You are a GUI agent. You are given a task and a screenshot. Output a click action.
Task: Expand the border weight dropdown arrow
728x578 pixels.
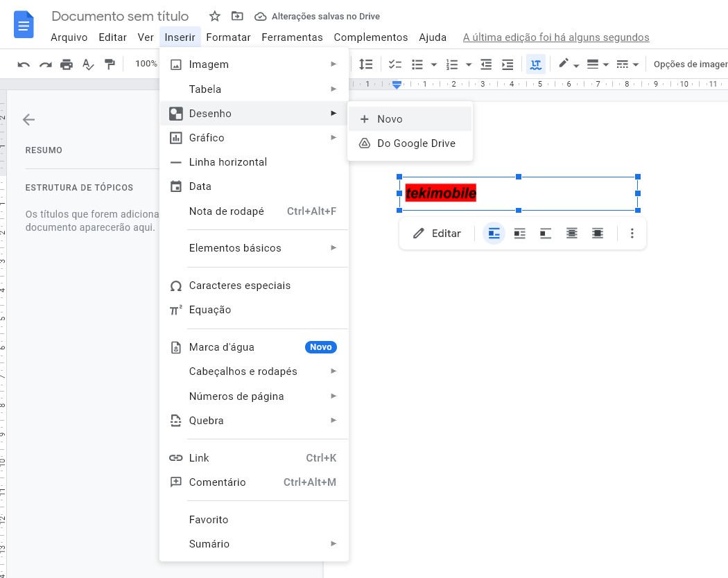click(x=605, y=65)
